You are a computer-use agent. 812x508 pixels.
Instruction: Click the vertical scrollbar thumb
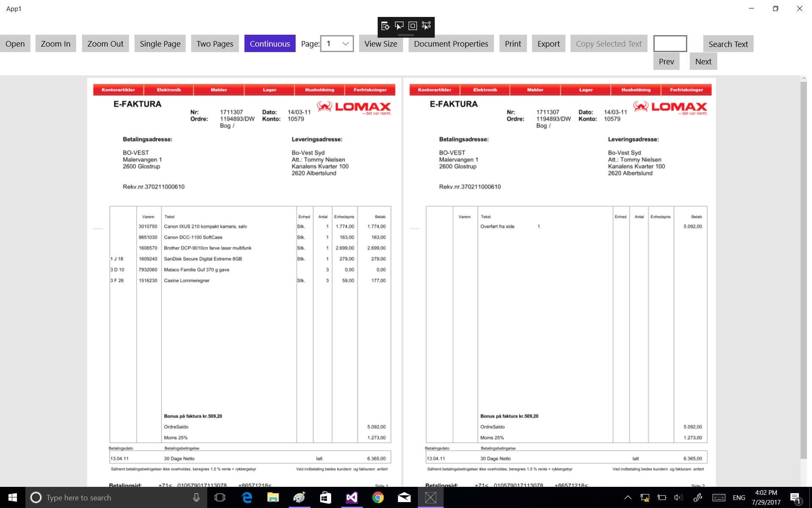point(804,270)
